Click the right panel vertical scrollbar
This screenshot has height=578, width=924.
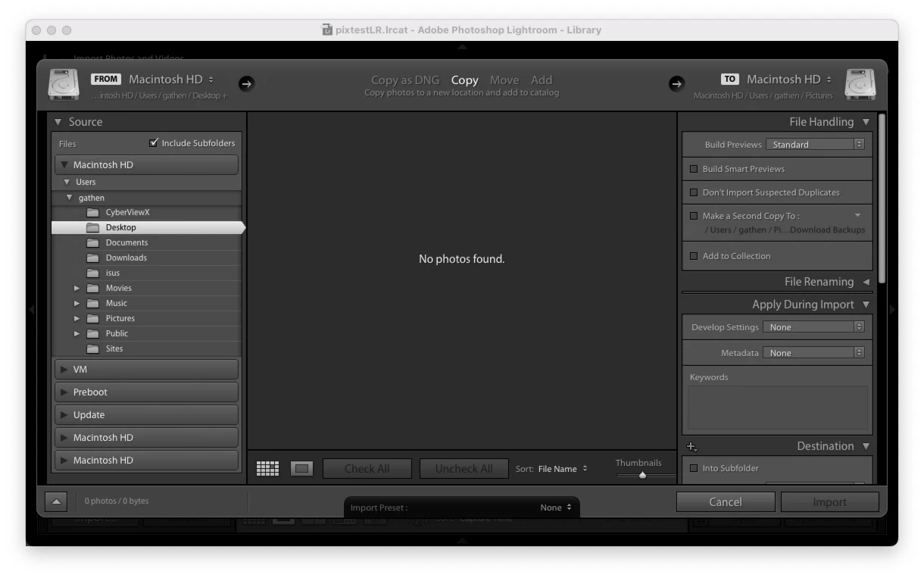pos(882,198)
